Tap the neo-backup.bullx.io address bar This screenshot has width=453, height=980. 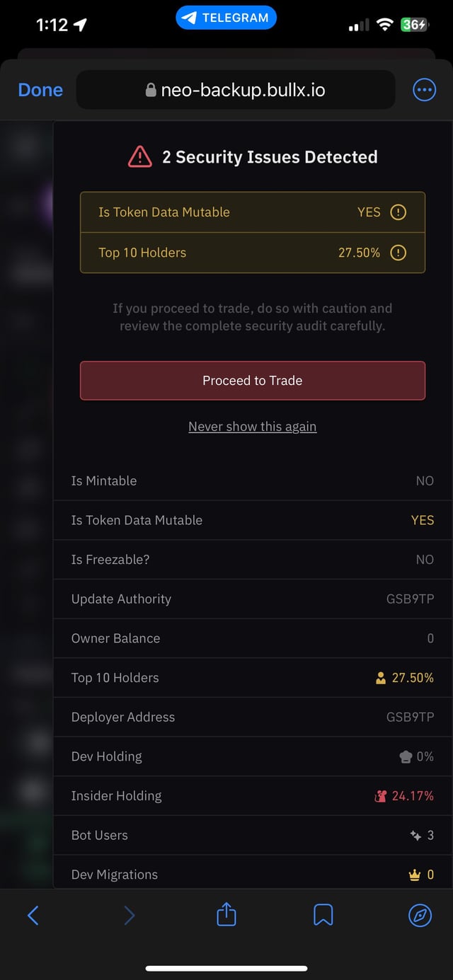pyautogui.click(x=236, y=90)
